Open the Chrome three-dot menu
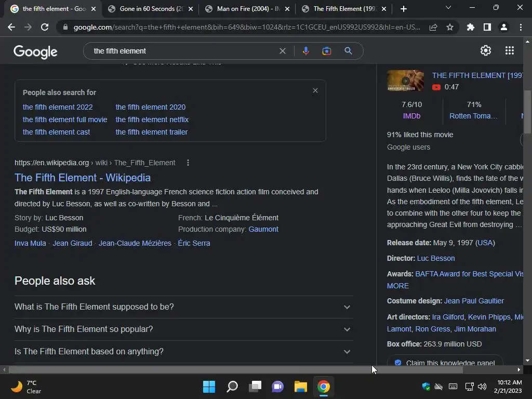The height and width of the screenshot is (399, 532). tap(521, 27)
